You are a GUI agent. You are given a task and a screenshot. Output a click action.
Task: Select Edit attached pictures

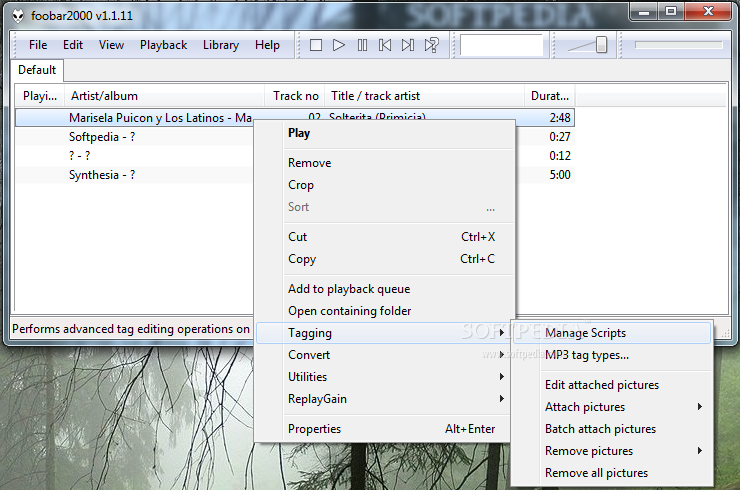pyautogui.click(x=612, y=385)
